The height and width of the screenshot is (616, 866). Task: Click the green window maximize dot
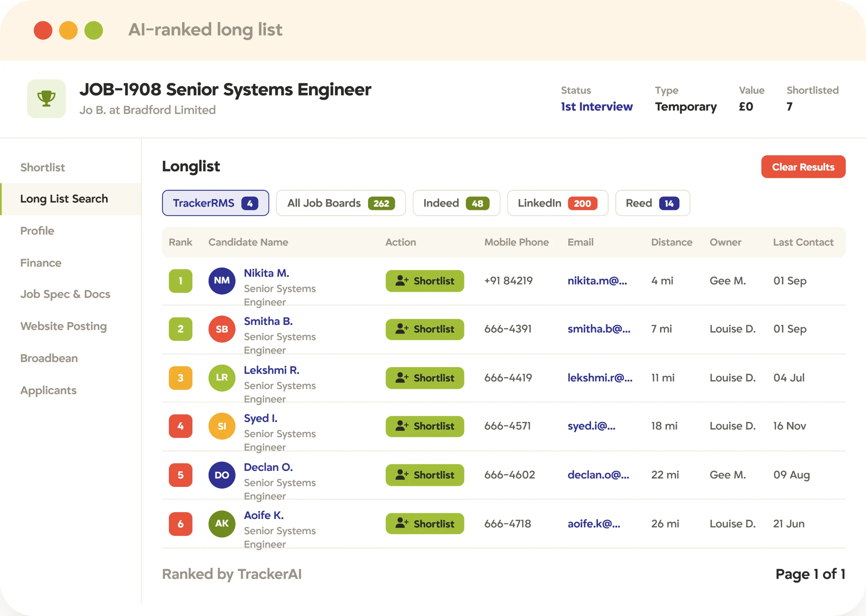94,30
